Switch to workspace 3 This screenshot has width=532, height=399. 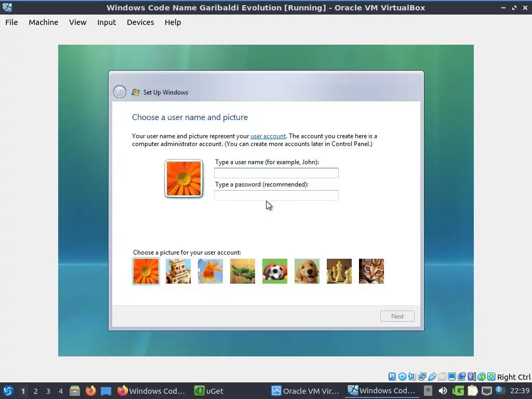(48, 391)
